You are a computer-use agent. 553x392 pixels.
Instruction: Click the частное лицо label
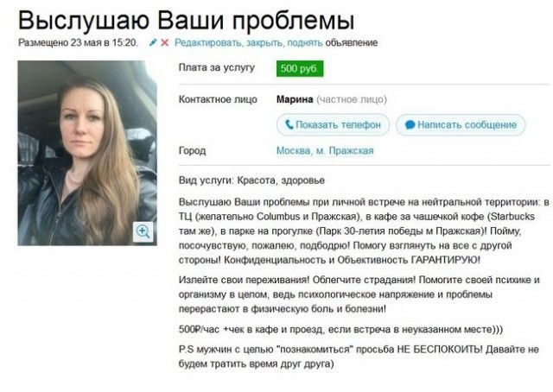[x=352, y=100]
